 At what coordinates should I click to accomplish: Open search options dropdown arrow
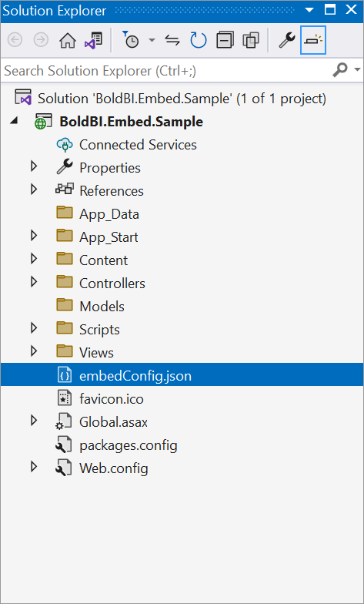[357, 69]
